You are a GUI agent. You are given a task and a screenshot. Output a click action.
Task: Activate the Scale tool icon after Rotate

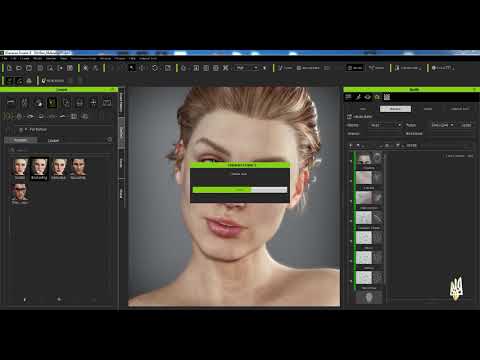coord(168,68)
